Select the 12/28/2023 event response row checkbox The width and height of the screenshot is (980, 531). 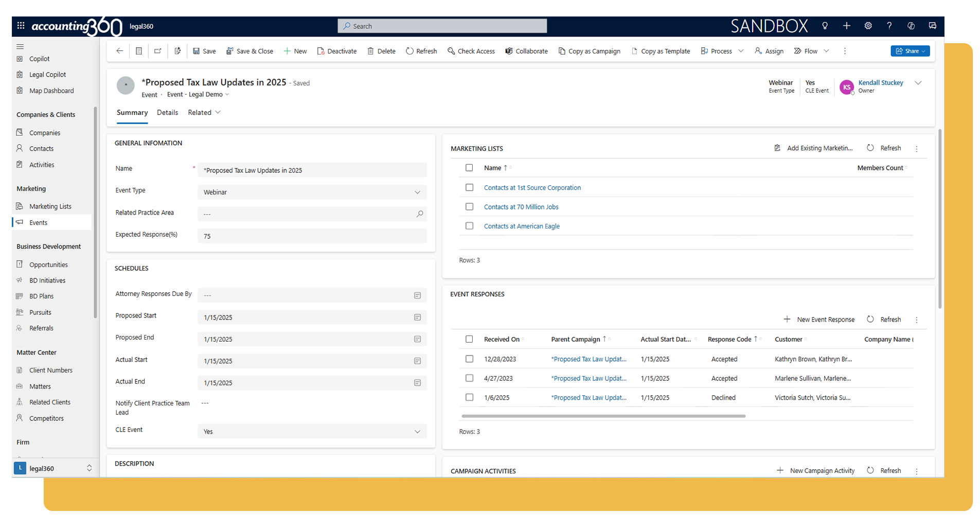pos(469,359)
